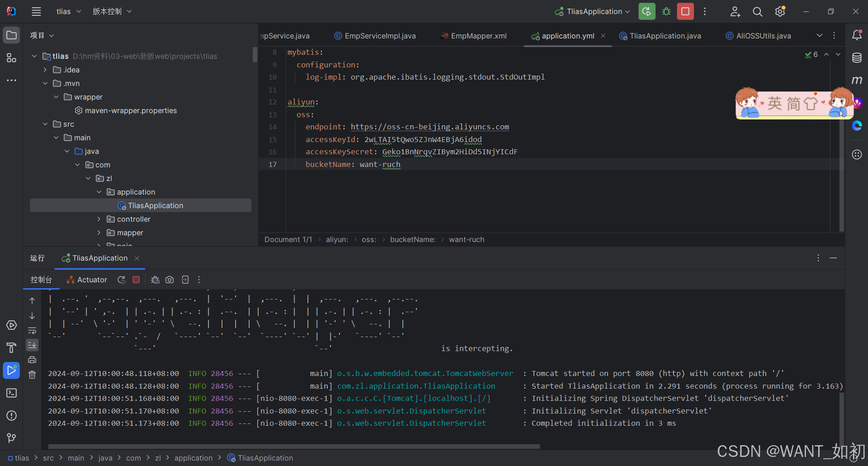
Task: Open the Notifications bell icon
Action: click(x=857, y=35)
